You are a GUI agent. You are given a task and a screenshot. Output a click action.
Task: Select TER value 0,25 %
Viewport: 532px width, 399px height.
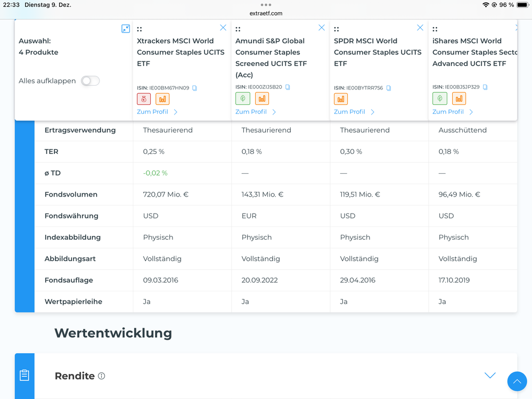coord(154,152)
